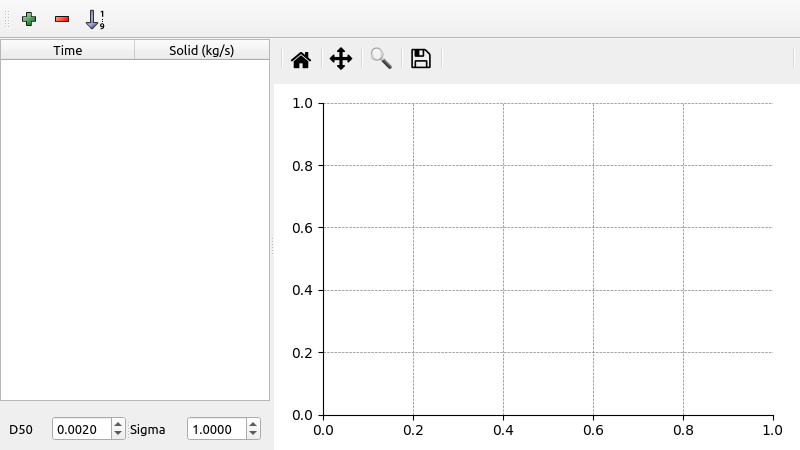The image size is (800, 450).
Task: Click the empty table area below headers
Action: point(135,230)
